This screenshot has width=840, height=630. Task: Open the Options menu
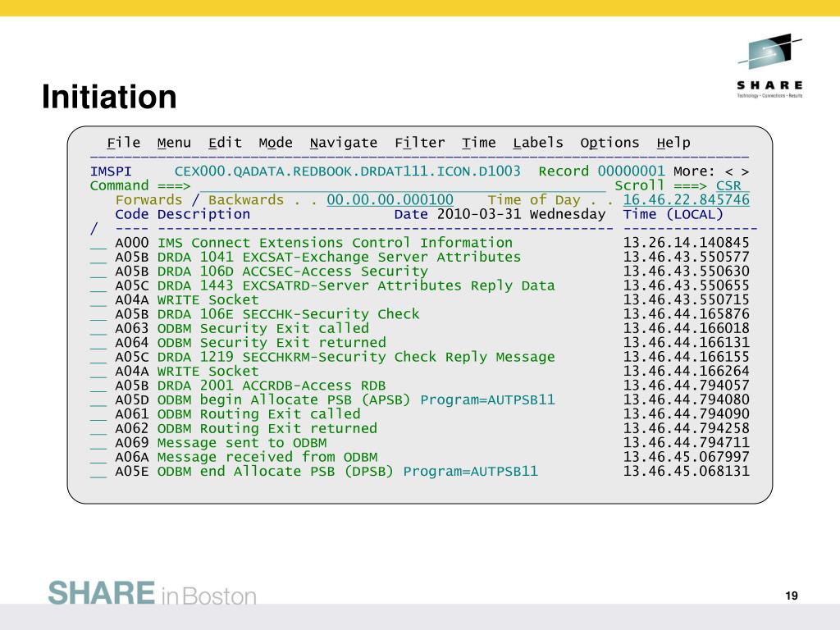(609, 143)
